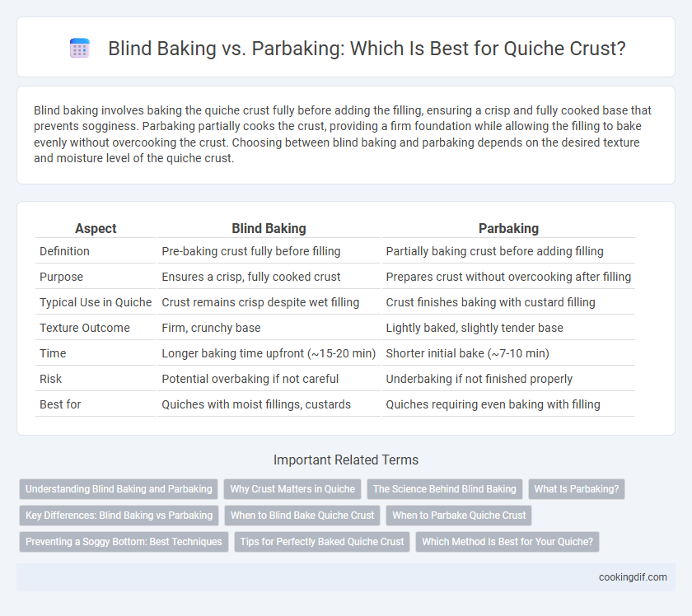Click the calendar icon beside the title
The width and height of the screenshot is (692, 616).
coord(80,48)
